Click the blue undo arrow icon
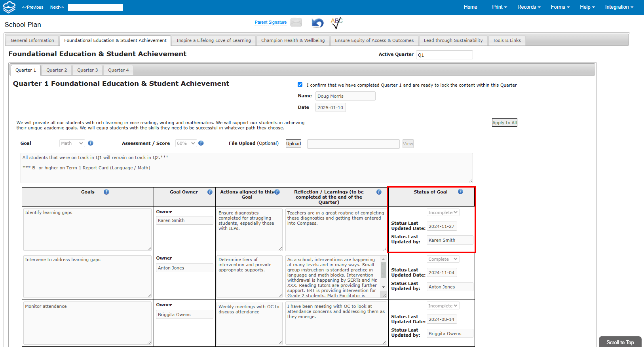The image size is (644, 347). click(x=317, y=23)
